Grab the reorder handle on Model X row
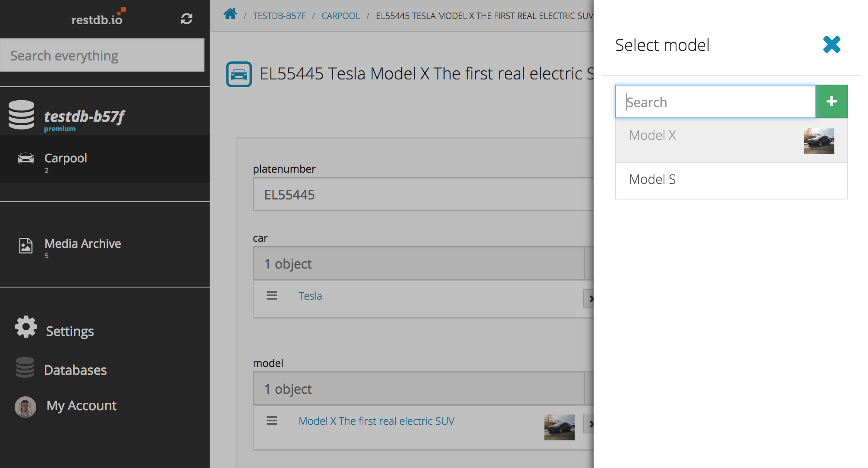The width and height of the screenshot is (868, 468). [x=272, y=421]
